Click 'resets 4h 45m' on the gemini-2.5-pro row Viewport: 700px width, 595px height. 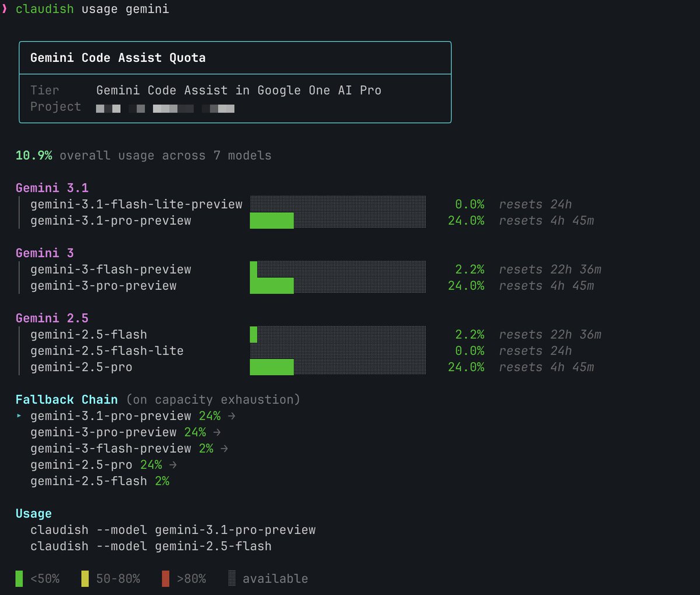click(547, 367)
